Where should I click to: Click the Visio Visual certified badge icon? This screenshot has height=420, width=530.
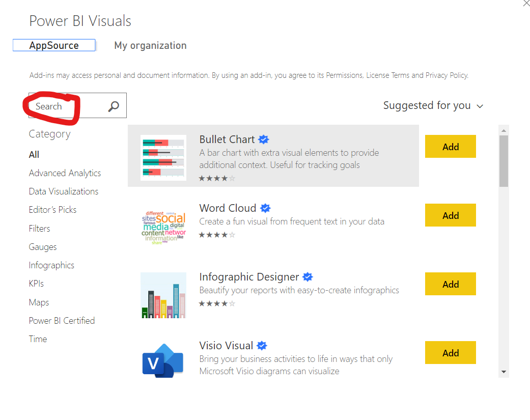tap(261, 345)
